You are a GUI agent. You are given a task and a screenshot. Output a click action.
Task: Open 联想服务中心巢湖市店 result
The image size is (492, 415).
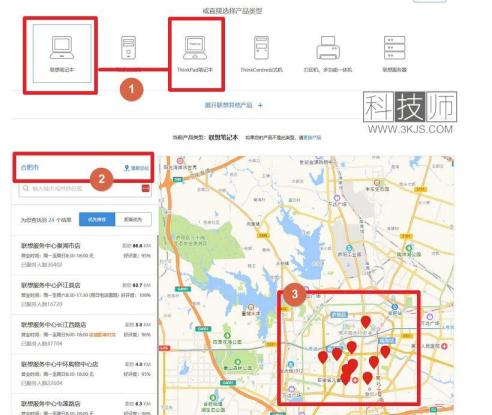(85, 255)
